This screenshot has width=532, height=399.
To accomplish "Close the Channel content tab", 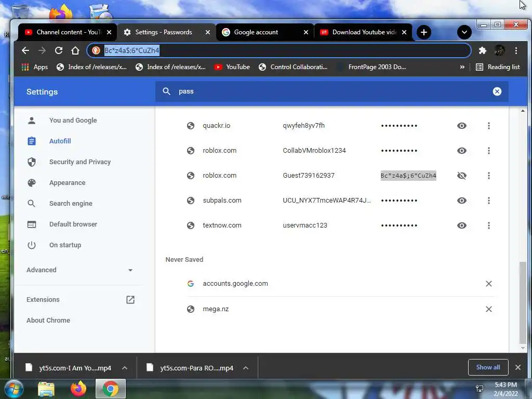I will (x=109, y=32).
